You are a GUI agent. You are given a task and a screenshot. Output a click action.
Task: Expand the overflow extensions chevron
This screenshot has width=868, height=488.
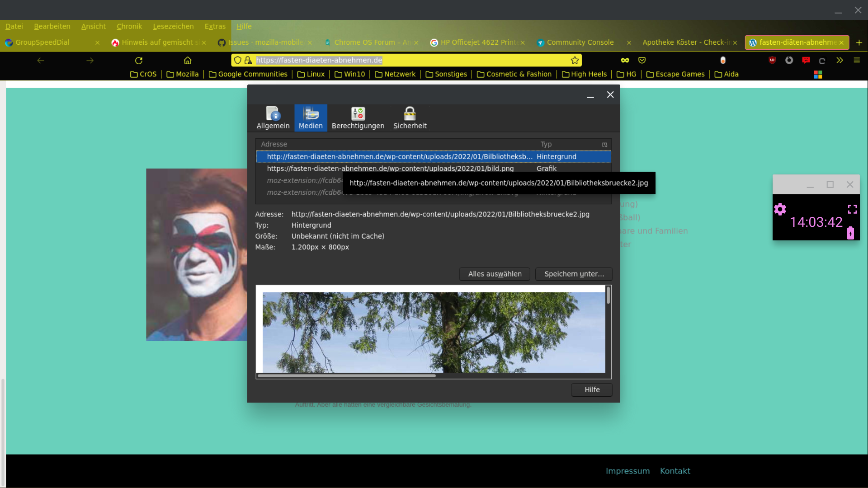pyautogui.click(x=840, y=60)
